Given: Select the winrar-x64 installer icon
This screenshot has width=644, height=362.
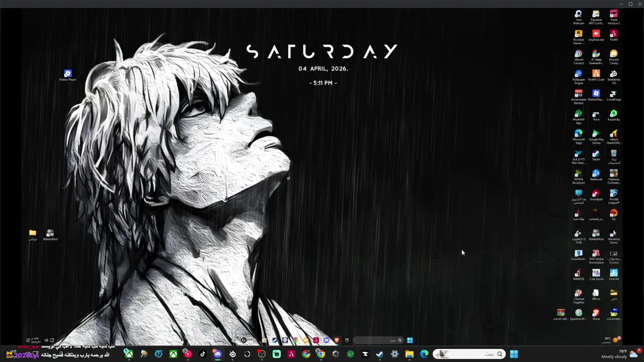Looking at the screenshot, I should click(x=560, y=315).
